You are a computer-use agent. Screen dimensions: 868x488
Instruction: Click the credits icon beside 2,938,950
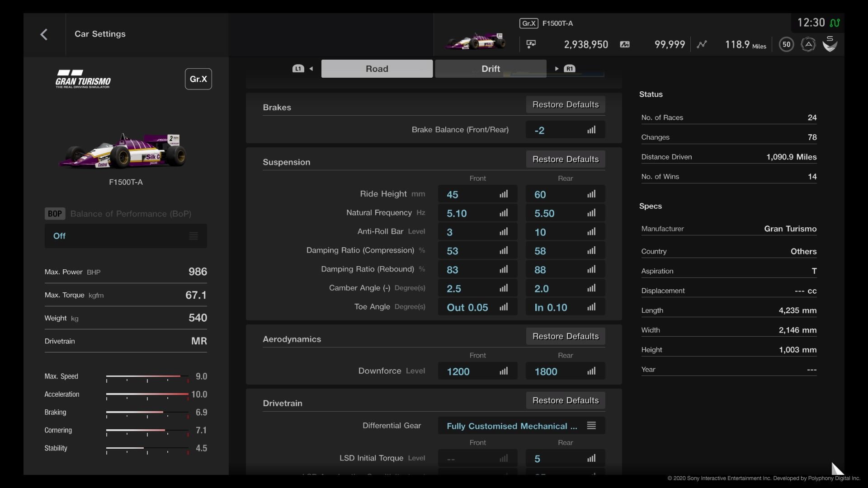point(531,44)
